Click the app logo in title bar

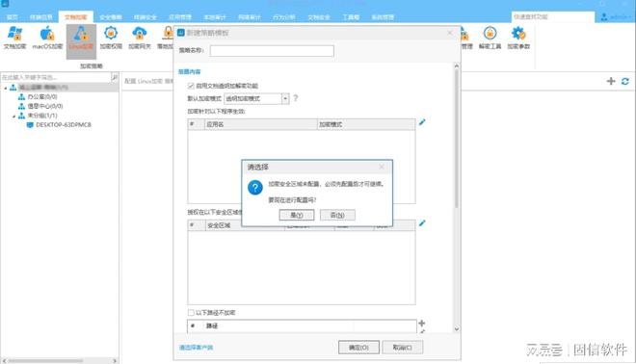tap(5, 4)
